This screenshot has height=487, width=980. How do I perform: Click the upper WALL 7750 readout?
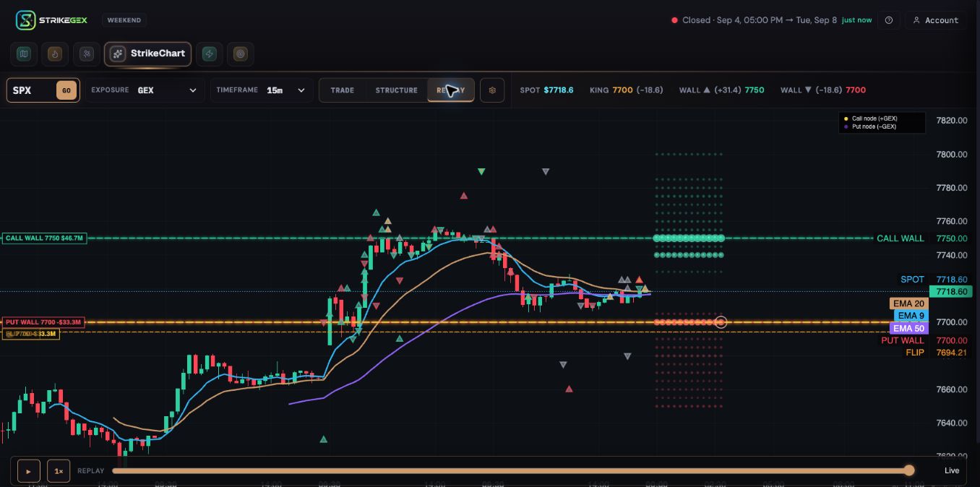[721, 90]
